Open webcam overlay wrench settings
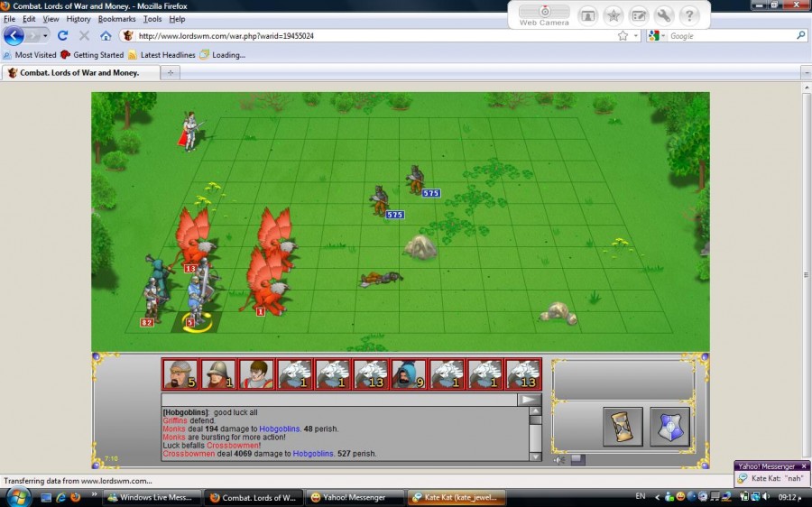Viewport: 812px width, 507px height. (664, 16)
